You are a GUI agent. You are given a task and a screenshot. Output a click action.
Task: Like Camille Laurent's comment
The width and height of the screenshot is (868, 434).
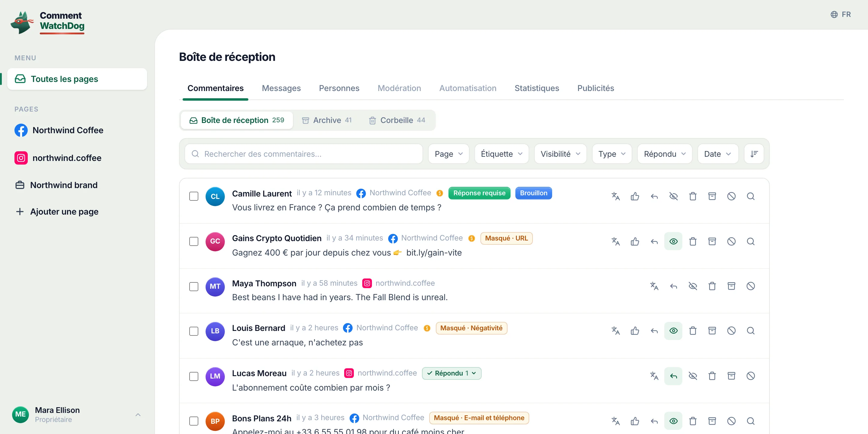click(x=635, y=196)
